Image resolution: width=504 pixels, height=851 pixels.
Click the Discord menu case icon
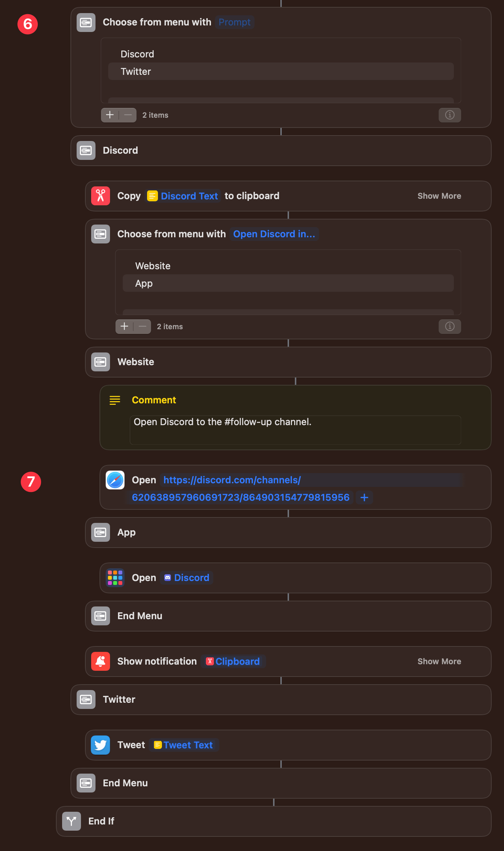coord(86,150)
